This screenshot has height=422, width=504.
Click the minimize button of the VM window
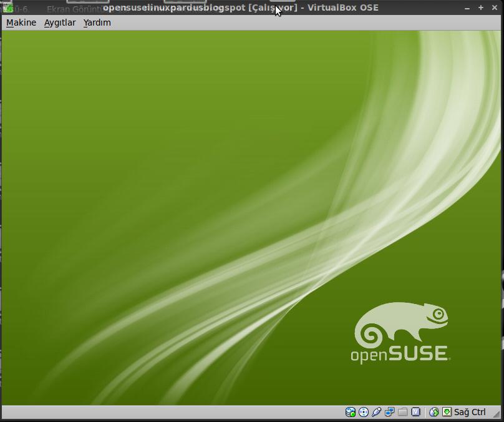tap(467, 8)
